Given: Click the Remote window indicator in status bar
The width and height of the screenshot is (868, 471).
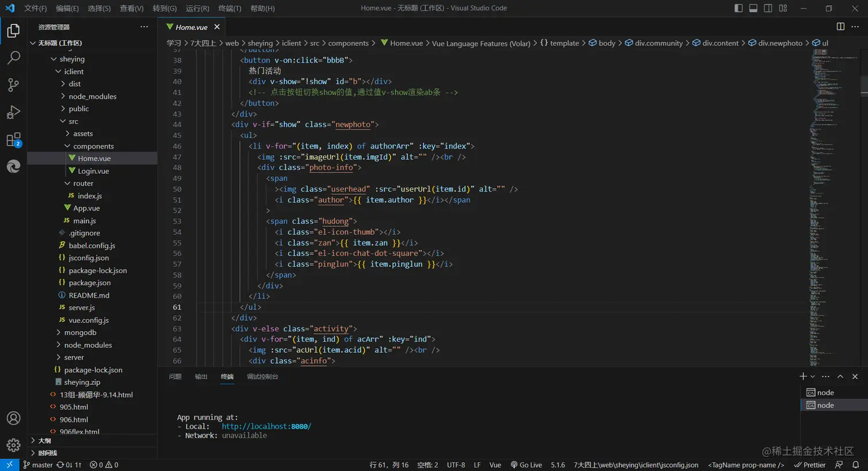Looking at the screenshot, I should (x=9, y=465).
